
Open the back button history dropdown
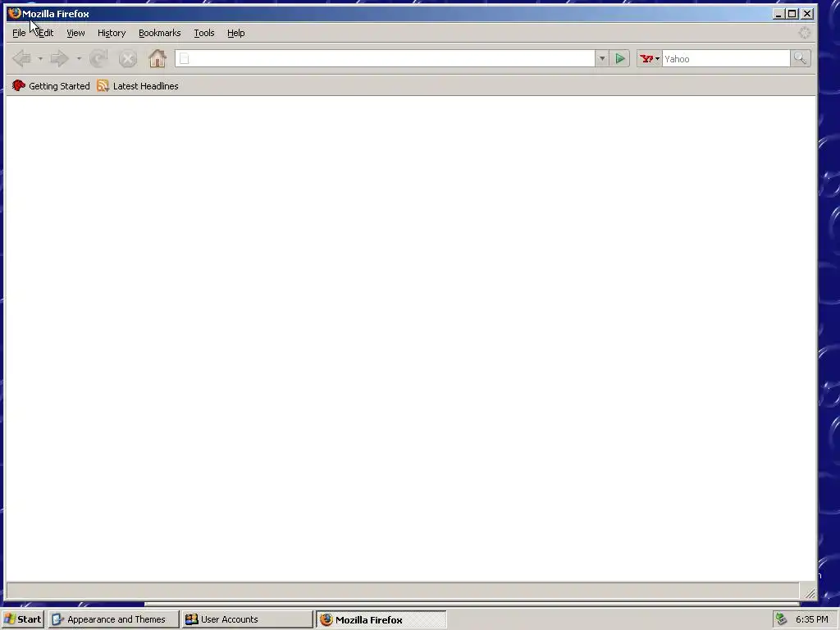coord(40,58)
